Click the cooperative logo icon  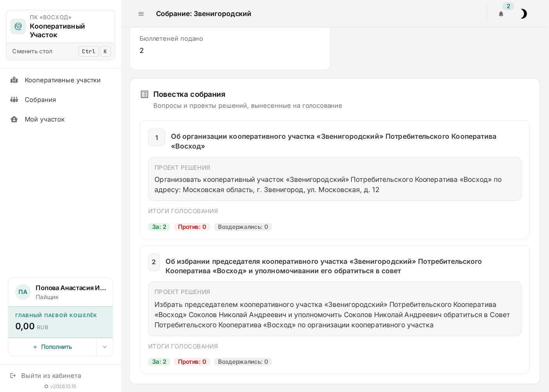18,26
